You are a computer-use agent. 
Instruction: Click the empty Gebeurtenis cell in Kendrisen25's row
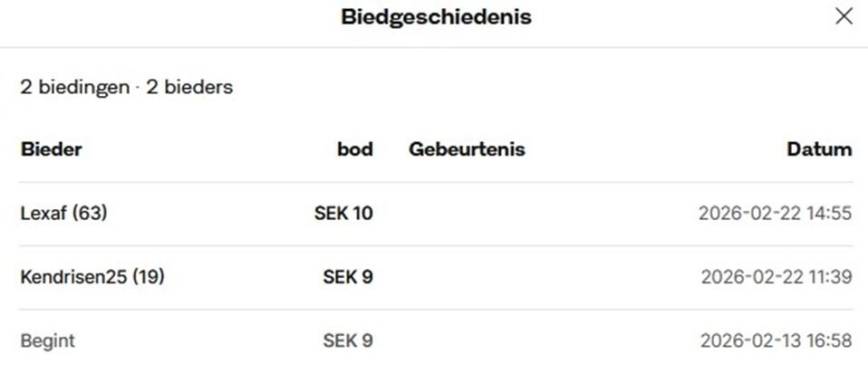[507, 277]
